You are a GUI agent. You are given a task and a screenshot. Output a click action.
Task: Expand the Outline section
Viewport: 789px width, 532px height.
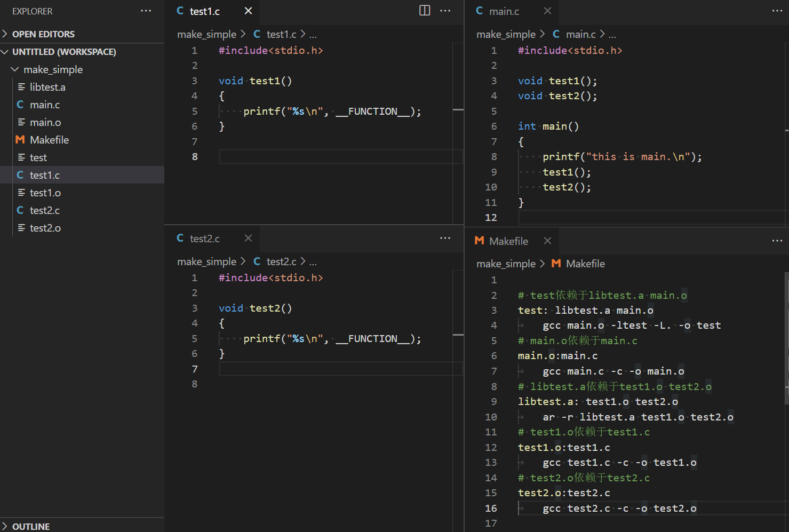30,526
